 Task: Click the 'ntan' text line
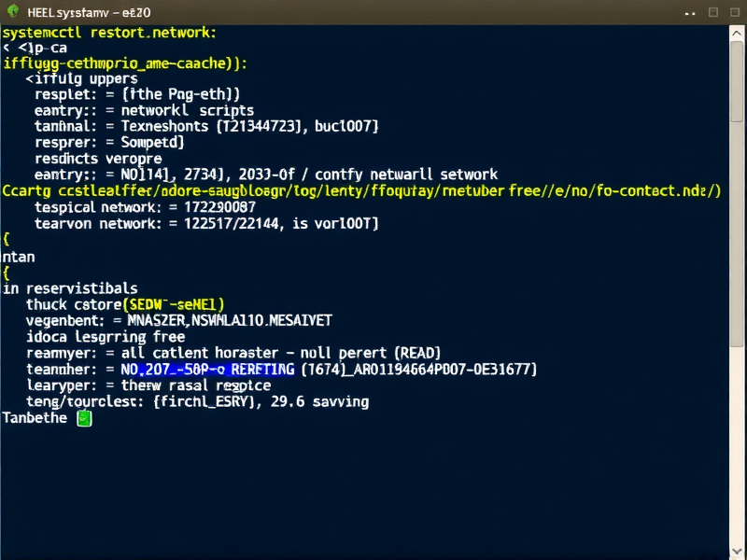16,256
